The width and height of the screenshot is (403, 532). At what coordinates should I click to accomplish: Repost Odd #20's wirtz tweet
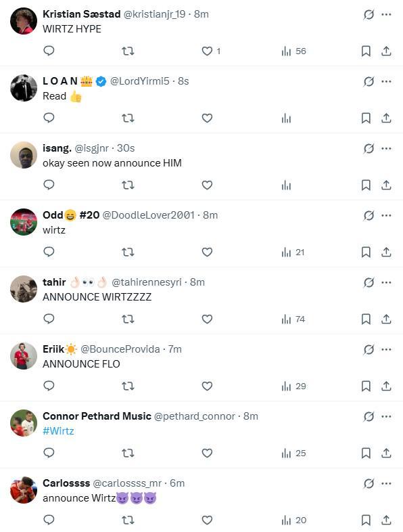[128, 252]
